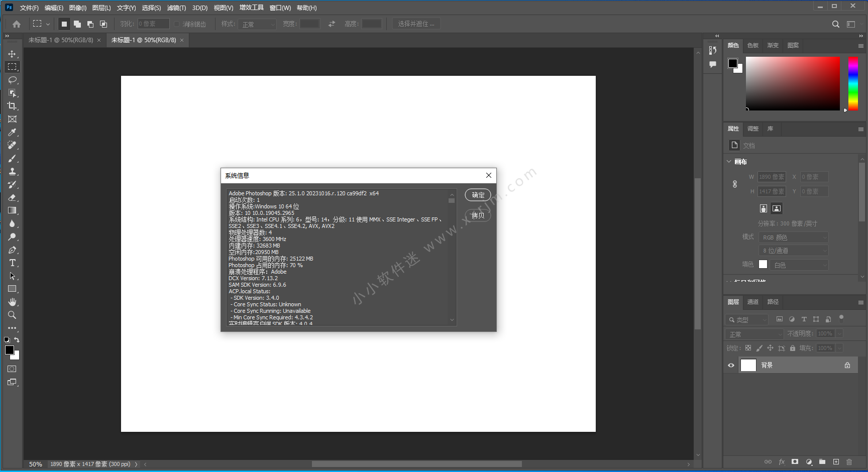The height and width of the screenshot is (472, 868).
Task: Toggle link width and height in Properties
Action: click(735, 184)
